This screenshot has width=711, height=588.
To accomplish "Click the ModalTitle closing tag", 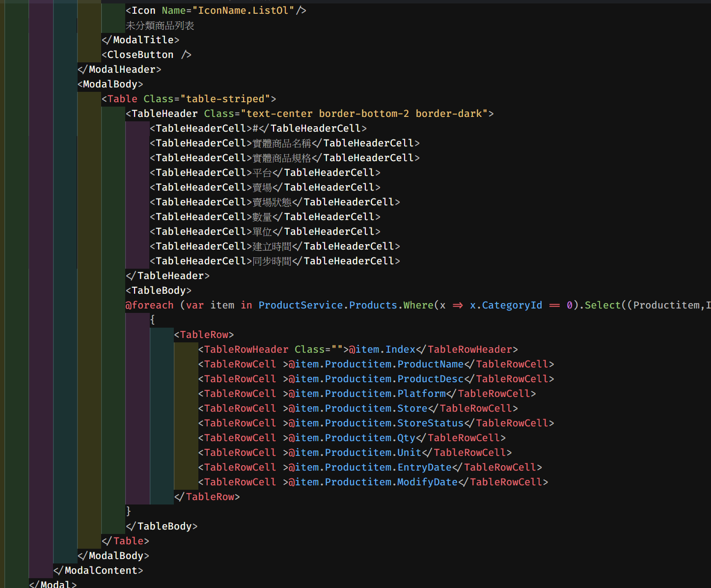I will tap(141, 40).
